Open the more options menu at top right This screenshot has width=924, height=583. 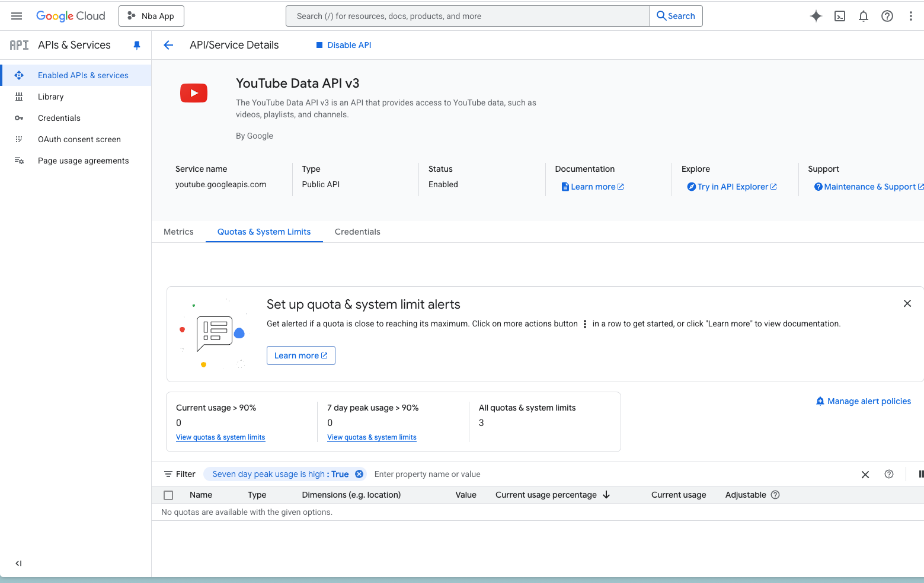pyautogui.click(x=911, y=16)
